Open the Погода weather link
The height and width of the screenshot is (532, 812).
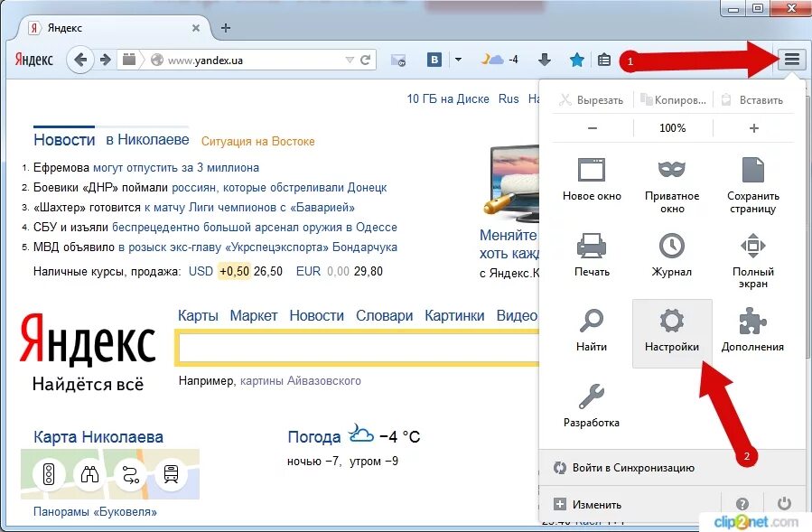pos(313,436)
